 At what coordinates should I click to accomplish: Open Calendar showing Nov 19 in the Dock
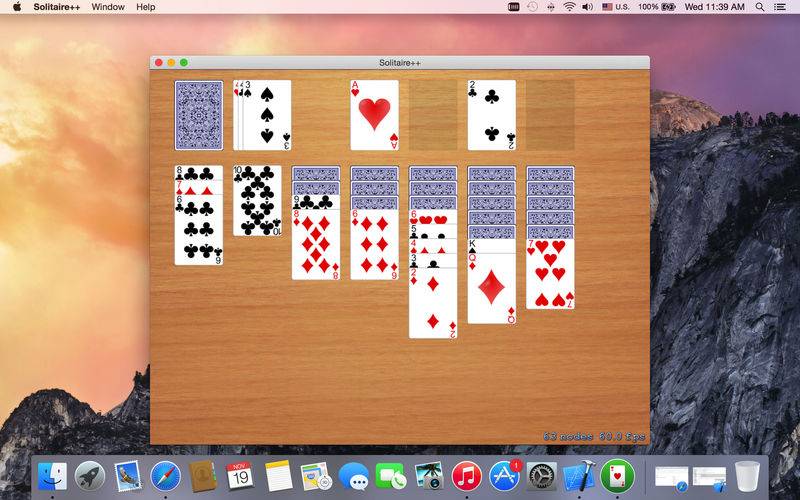(240, 477)
